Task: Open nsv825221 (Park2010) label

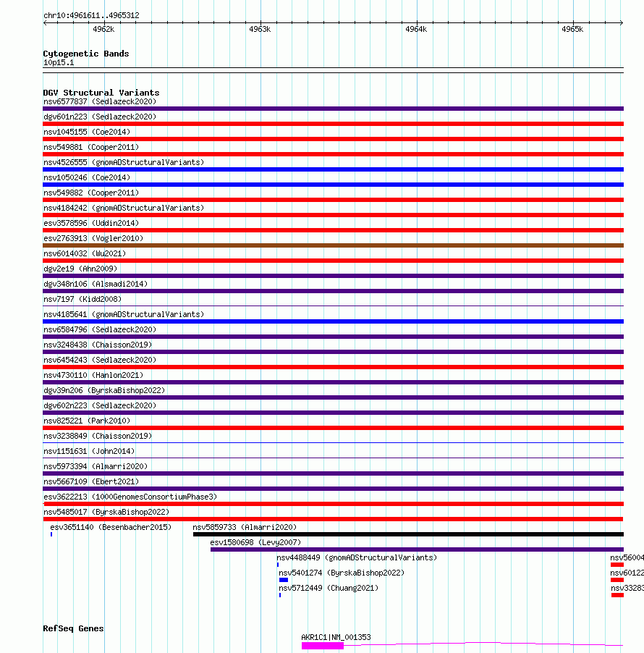Action: click(x=87, y=421)
